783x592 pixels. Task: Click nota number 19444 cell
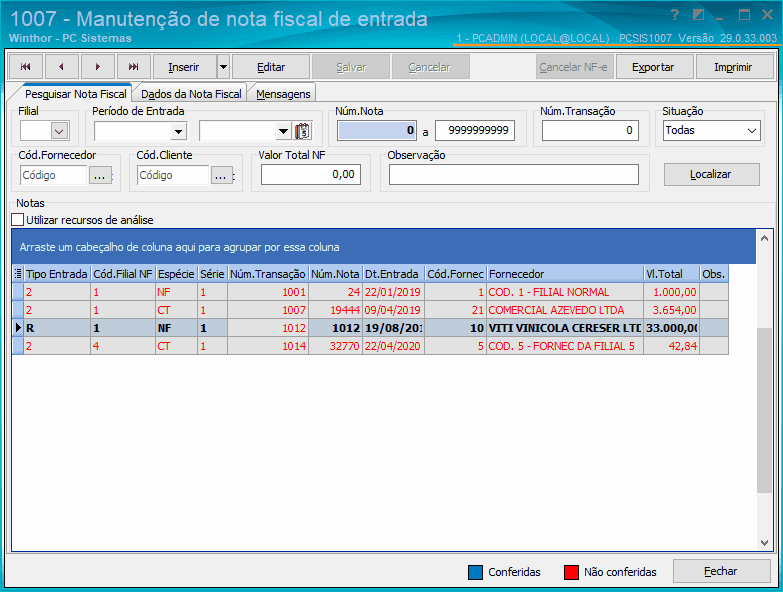(x=335, y=310)
